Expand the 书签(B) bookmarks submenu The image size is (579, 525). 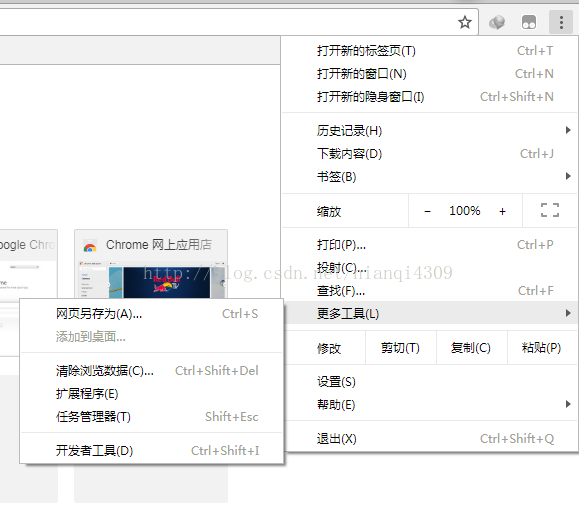(430, 176)
